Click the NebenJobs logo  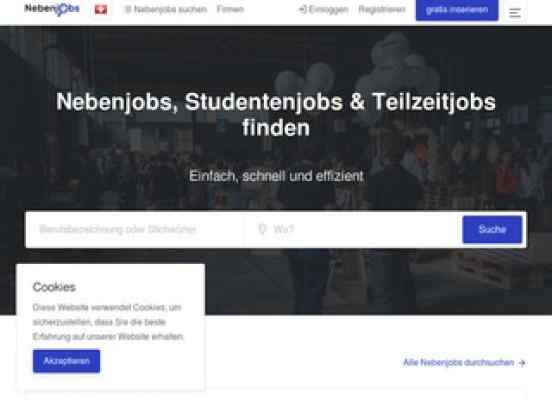[52, 9]
